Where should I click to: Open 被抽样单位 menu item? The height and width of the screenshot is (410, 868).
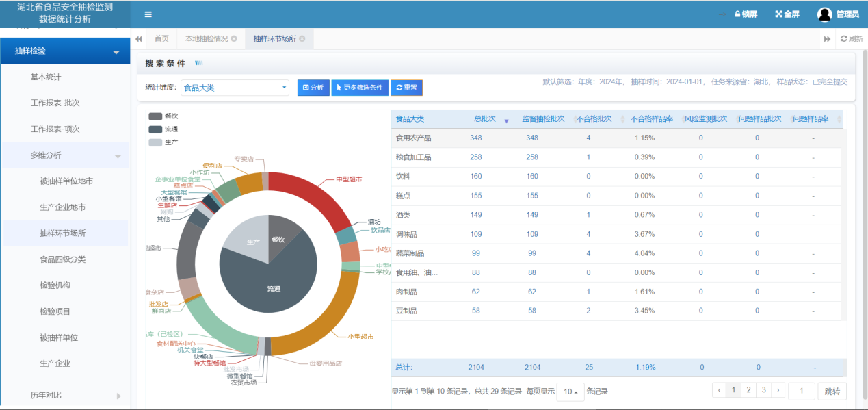59,337
